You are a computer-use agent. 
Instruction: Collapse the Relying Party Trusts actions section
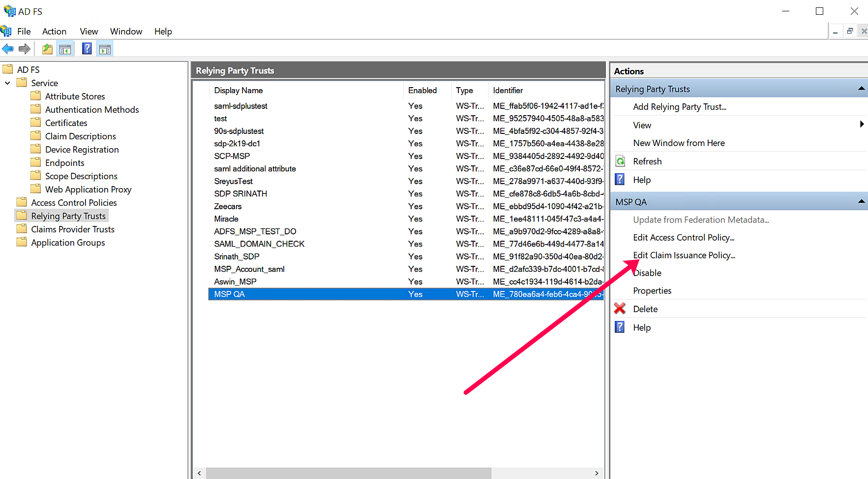(x=861, y=89)
